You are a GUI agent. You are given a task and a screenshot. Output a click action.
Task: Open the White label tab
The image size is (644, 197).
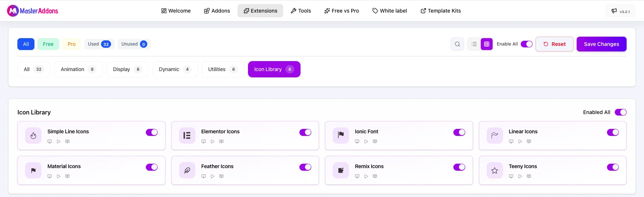click(389, 11)
